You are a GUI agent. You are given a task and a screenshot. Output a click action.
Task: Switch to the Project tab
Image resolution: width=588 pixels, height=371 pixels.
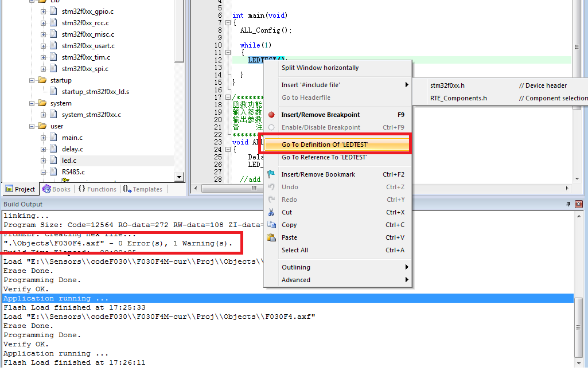click(21, 189)
